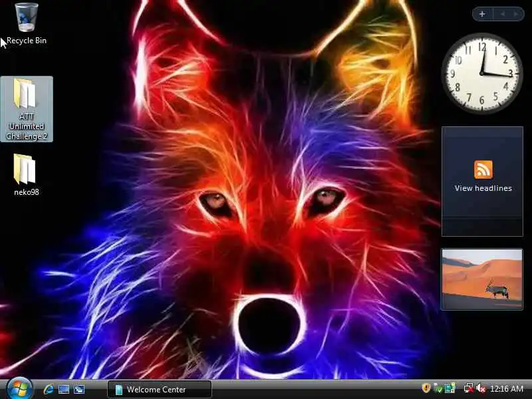Click the View headlines link
The image size is (532, 399).
[x=483, y=188]
